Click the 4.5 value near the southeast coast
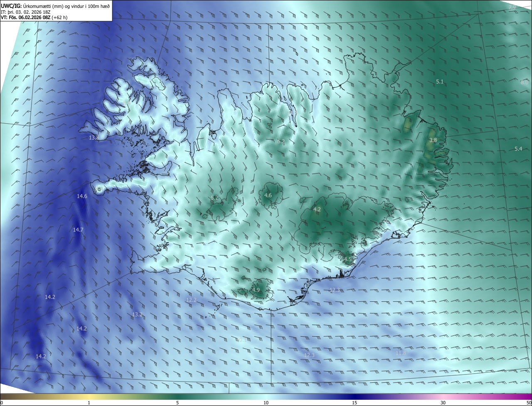The height and width of the screenshot is (406, 532). coord(347,259)
